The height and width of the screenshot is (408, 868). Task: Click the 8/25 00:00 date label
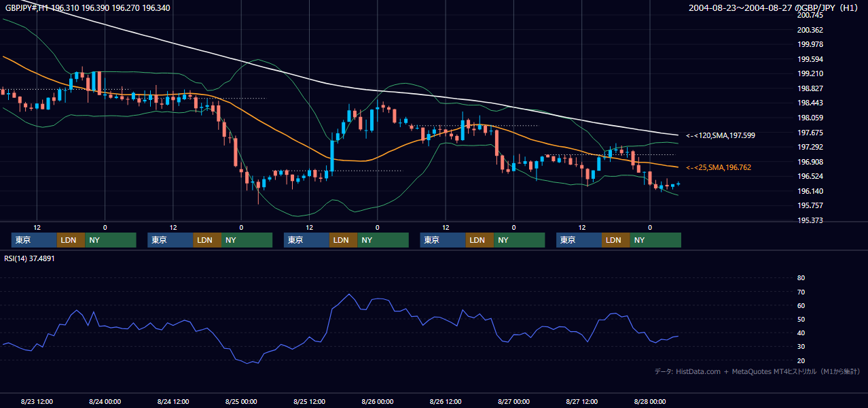pos(241,401)
